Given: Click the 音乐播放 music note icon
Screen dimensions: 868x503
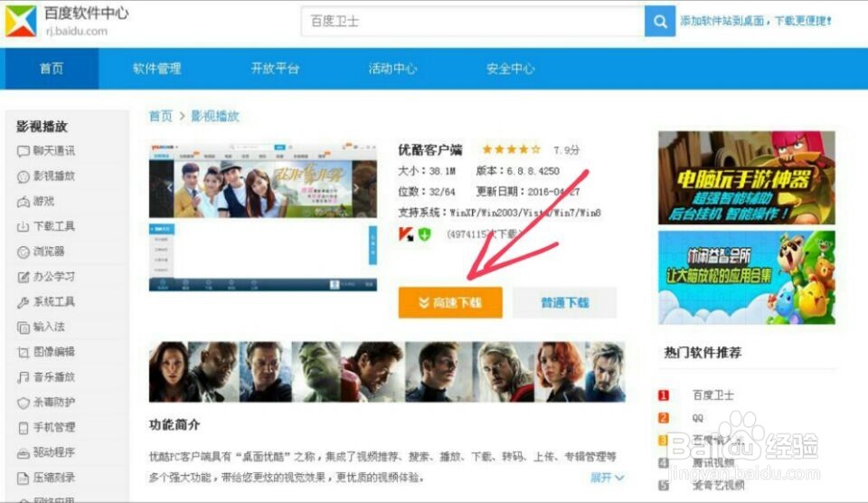Looking at the screenshot, I should pos(24,378).
